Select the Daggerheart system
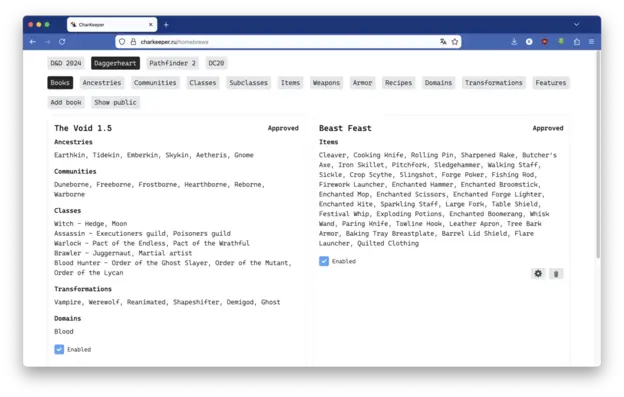624x397 pixels. (x=115, y=63)
